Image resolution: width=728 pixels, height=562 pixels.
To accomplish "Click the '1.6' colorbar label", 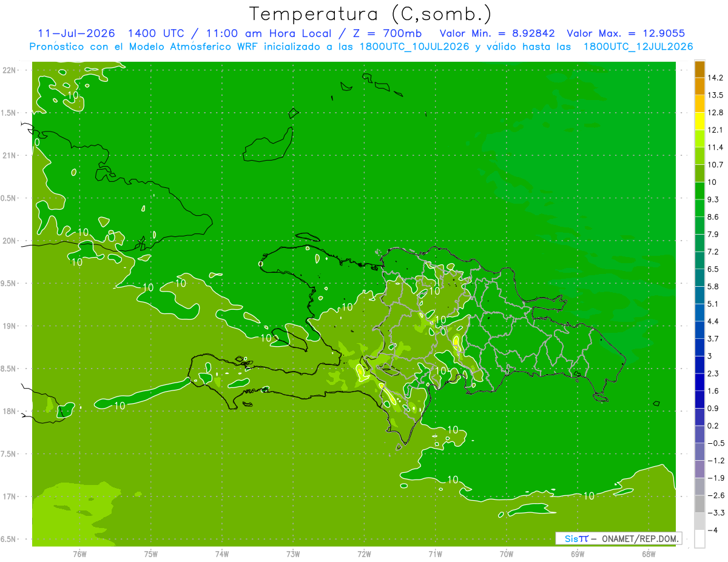I will coord(713,390).
